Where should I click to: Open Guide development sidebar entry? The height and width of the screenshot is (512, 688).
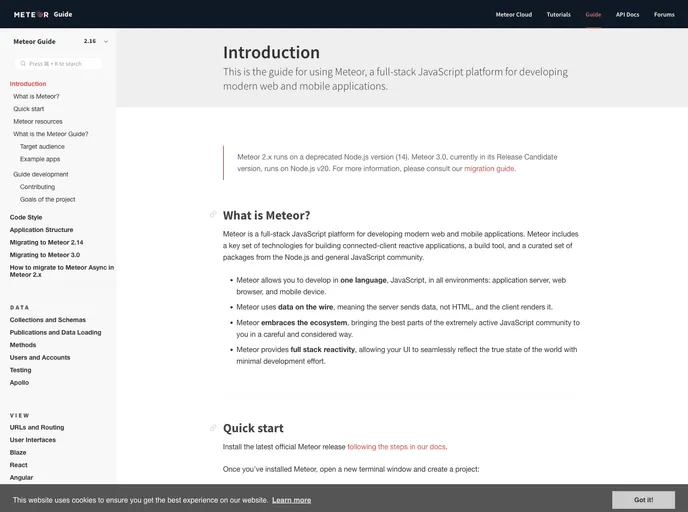pyautogui.click(x=41, y=175)
